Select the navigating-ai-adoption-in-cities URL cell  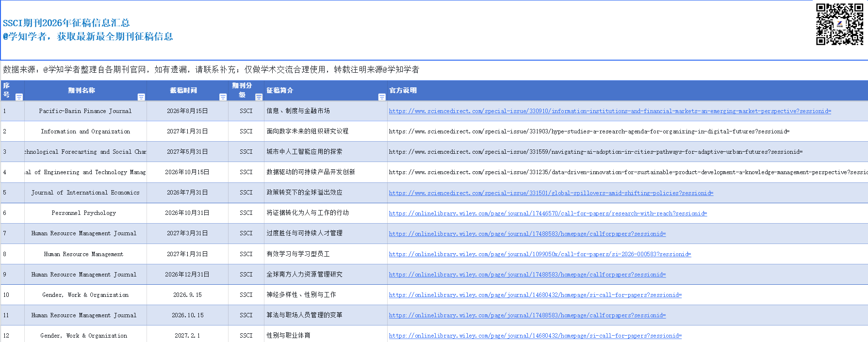pos(627,152)
